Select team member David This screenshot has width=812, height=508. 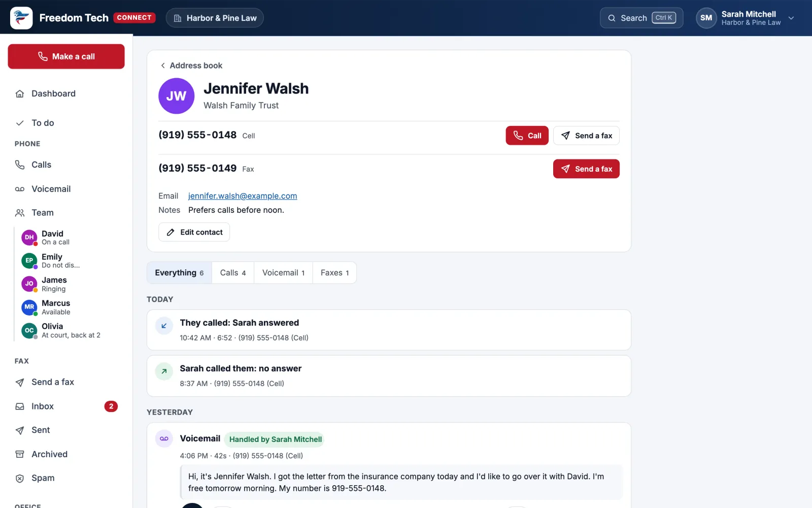pyautogui.click(x=70, y=237)
